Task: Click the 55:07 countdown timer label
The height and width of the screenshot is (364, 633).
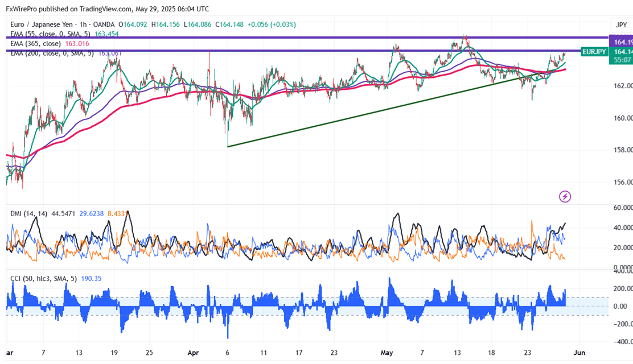Action: click(x=621, y=60)
